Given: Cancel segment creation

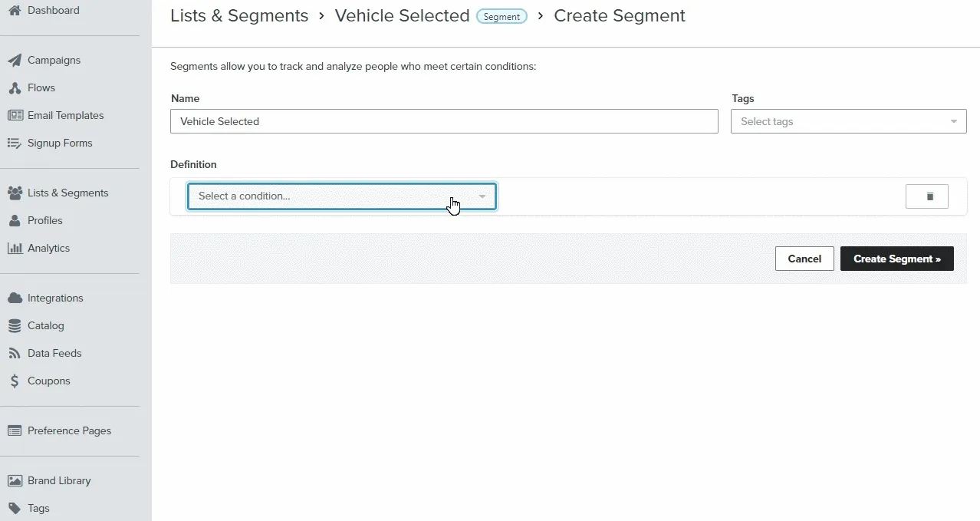Looking at the screenshot, I should point(804,259).
